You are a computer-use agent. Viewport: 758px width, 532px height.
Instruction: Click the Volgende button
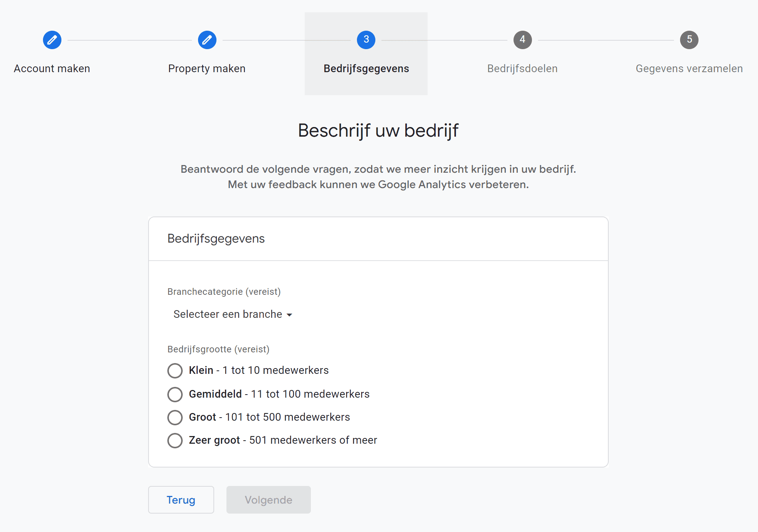(x=268, y=500)
